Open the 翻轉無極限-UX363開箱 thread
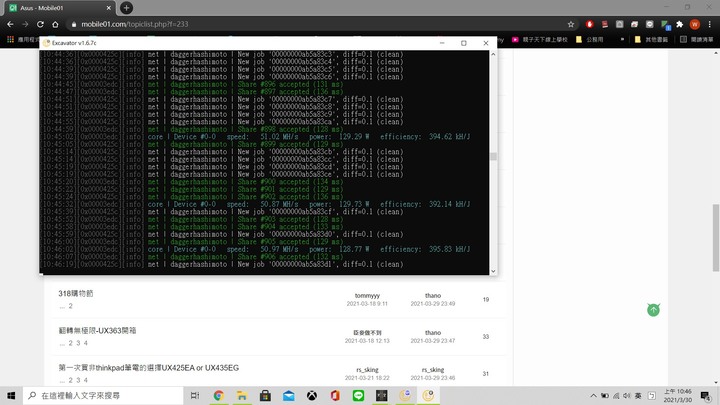Viewport: 720px width, 405px height. (97, 331)
